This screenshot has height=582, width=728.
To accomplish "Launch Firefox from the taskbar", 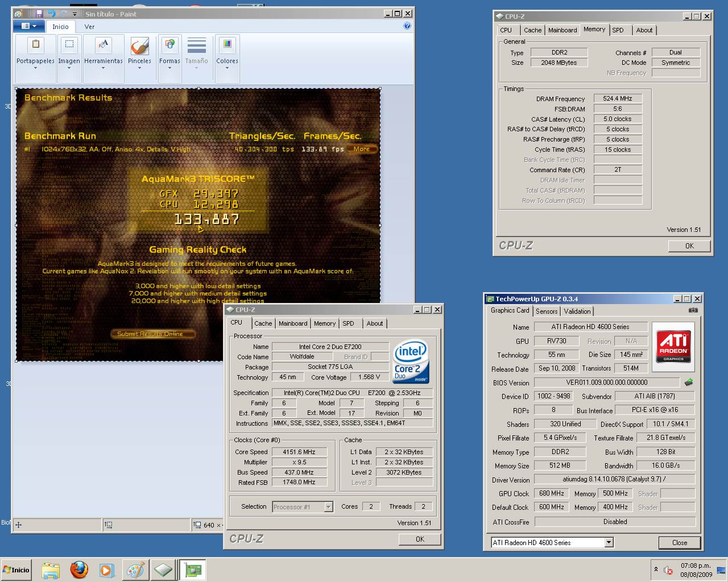I will point(79,570).
